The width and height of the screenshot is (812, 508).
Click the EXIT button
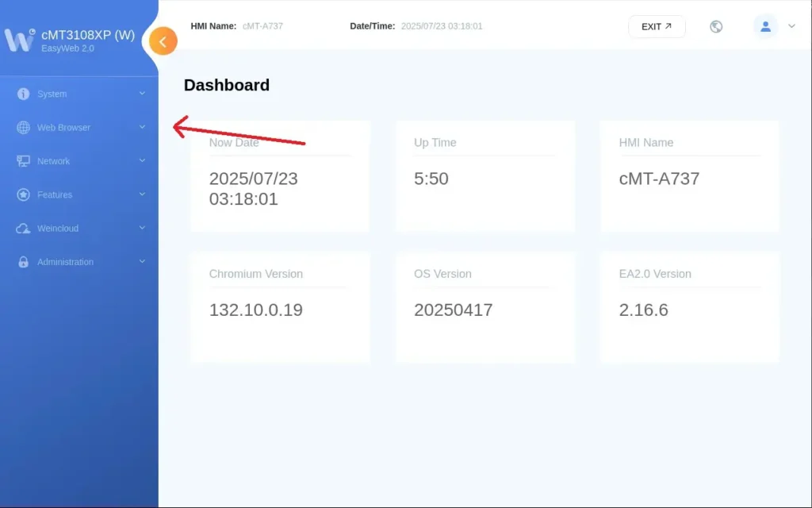pos(657,26)
